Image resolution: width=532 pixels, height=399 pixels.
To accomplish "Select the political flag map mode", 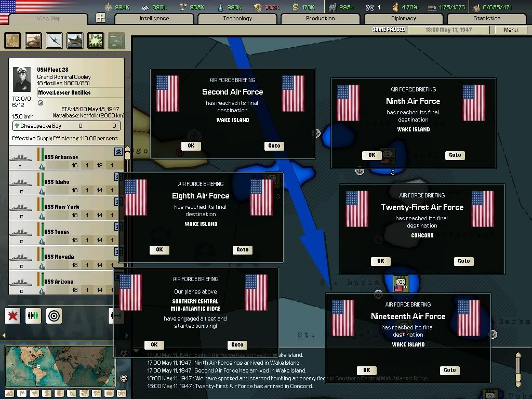I will [22, 393].
